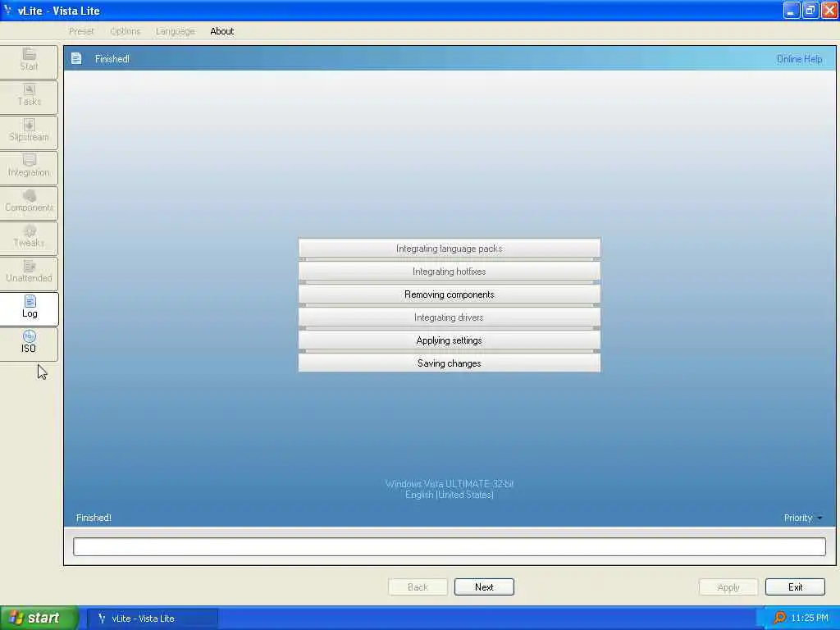This screenshot has height=630, width=840.
Task: Open the Preset menu
Action: coord(81,31)
